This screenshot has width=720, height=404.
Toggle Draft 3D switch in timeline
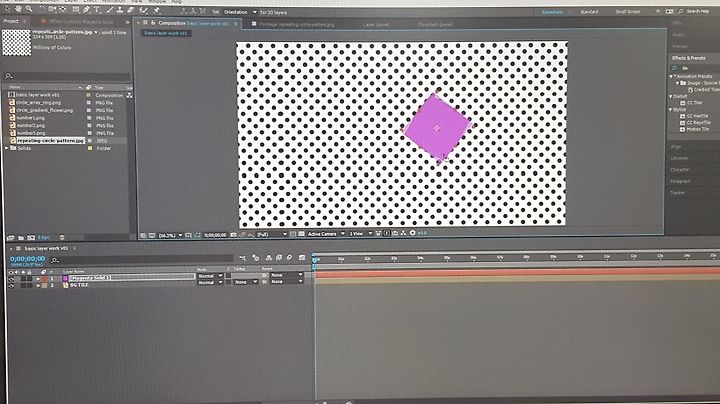pos(255,258)
